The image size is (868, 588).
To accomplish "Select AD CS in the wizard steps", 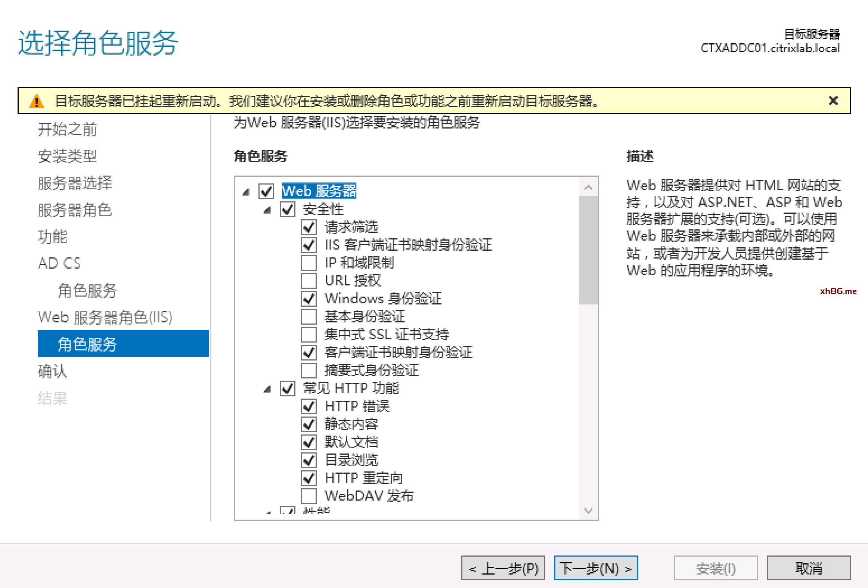I will pyautogui.click(x=59, y=263).
